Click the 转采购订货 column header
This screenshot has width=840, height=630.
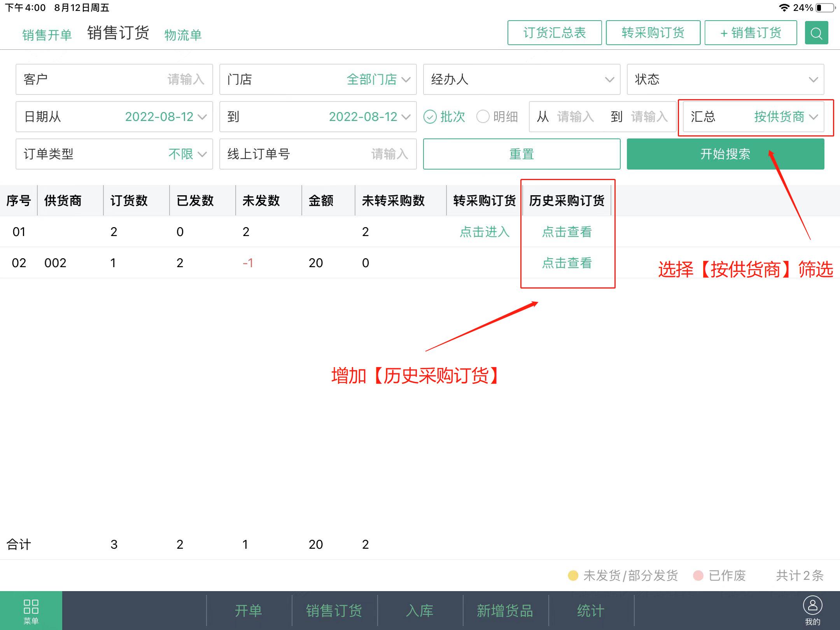(x=485, y=201)
